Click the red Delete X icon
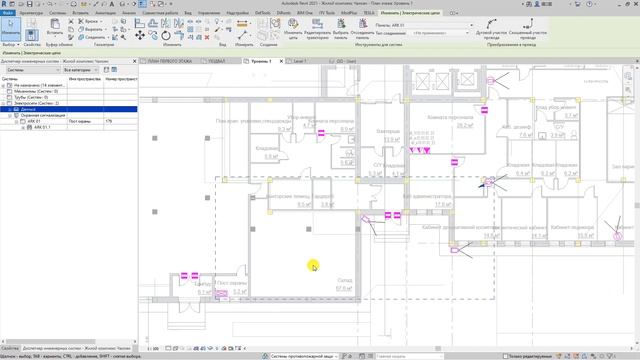 [x=207, y=37]
